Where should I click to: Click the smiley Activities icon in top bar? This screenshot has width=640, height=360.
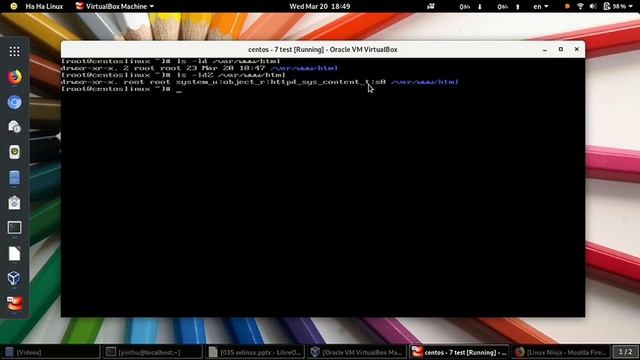[x=13, y=6]
